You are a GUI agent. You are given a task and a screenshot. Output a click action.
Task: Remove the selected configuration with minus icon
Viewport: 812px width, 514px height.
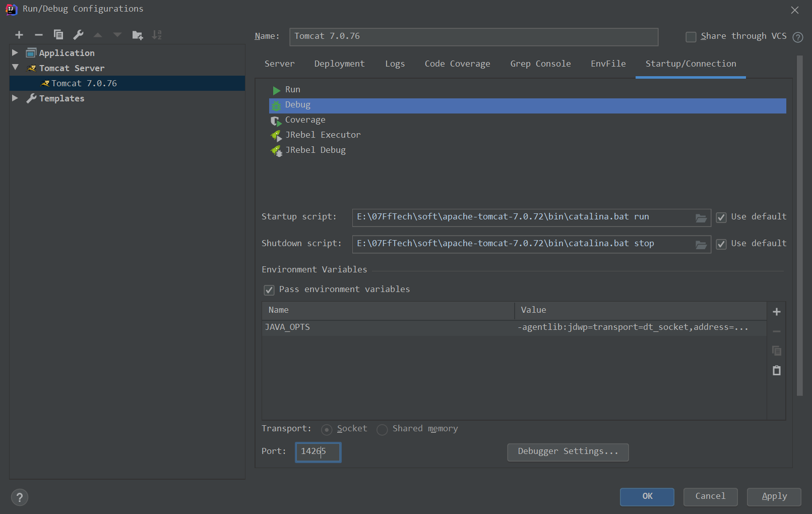(x=39, y=35)
